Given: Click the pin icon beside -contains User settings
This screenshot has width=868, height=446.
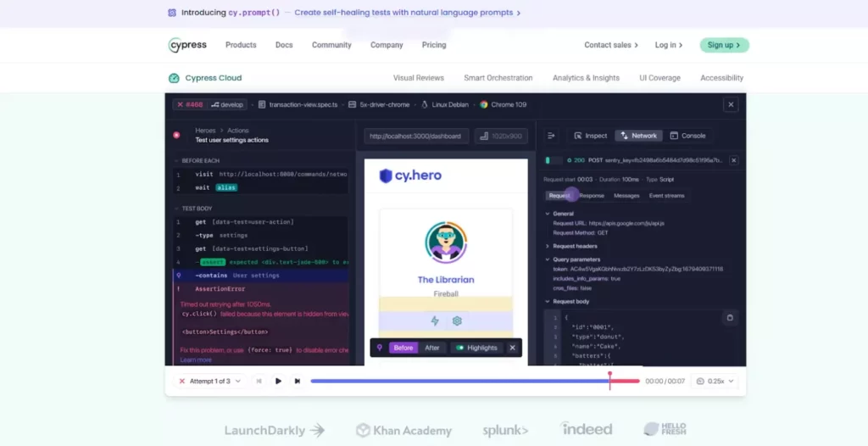Looking at the screenshot, I should coord(178,276).
